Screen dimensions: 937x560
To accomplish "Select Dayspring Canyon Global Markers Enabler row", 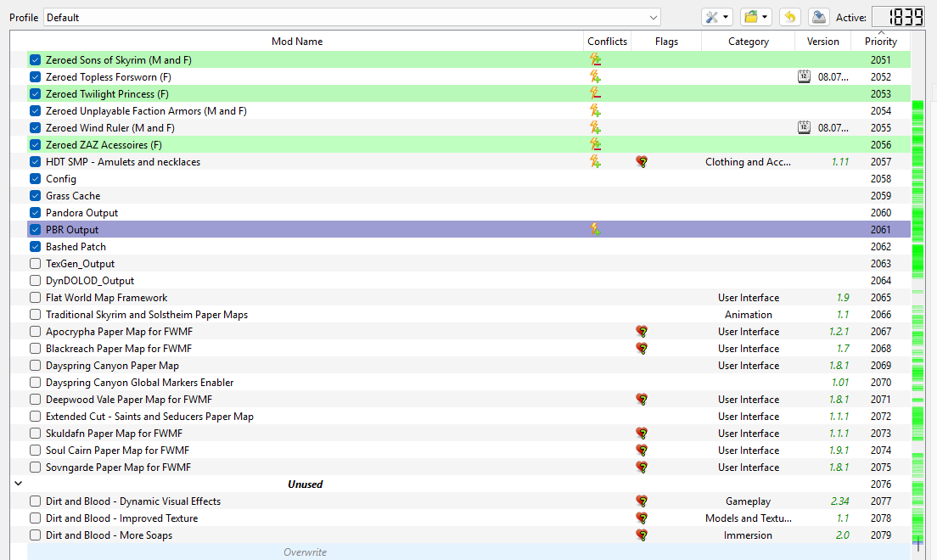I will (468, 383).
